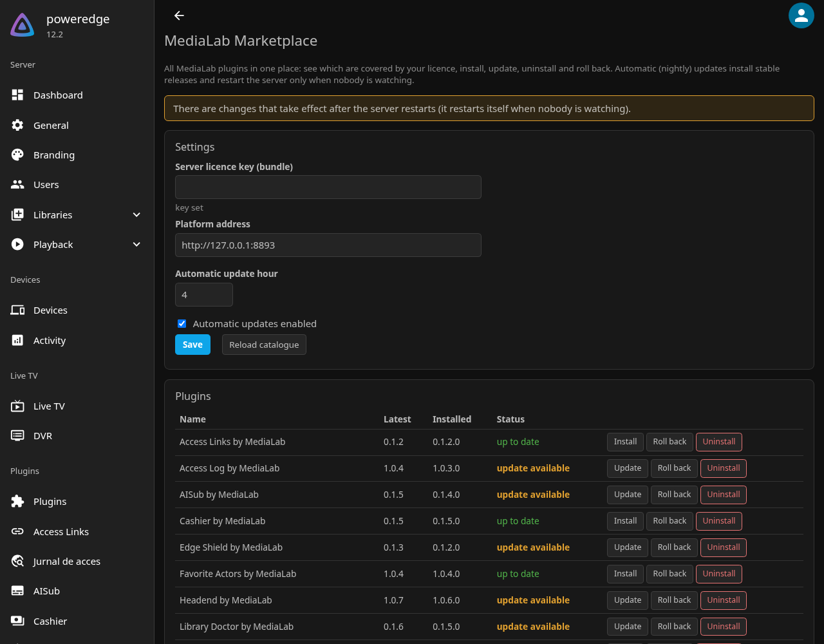Click Library Doctor 'update available' status
This screenshot has height=644, width=824.
(x=533, y=627)
